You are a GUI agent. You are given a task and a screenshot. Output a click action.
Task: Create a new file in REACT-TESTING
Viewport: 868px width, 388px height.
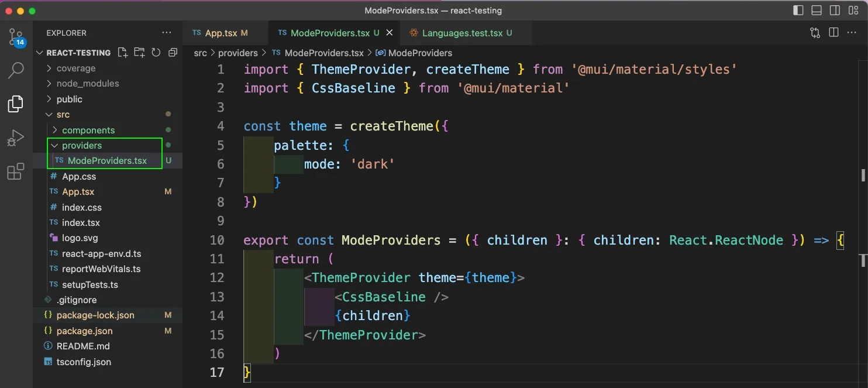(x=123, y=53)
